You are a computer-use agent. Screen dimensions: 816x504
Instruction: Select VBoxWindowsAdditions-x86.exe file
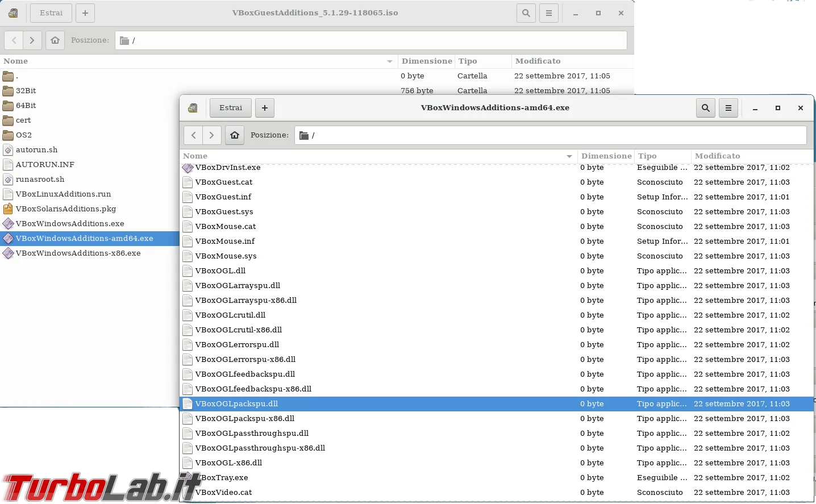pyautogui.click(x=78, y=253)
